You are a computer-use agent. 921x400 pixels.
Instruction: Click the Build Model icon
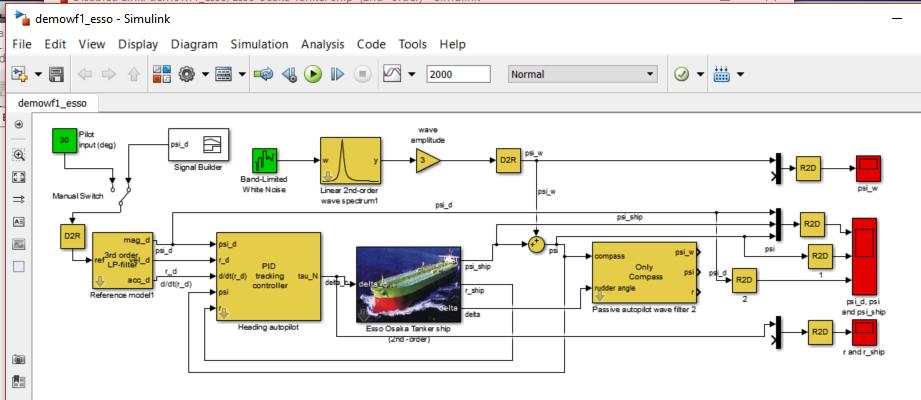click(721, 75)
